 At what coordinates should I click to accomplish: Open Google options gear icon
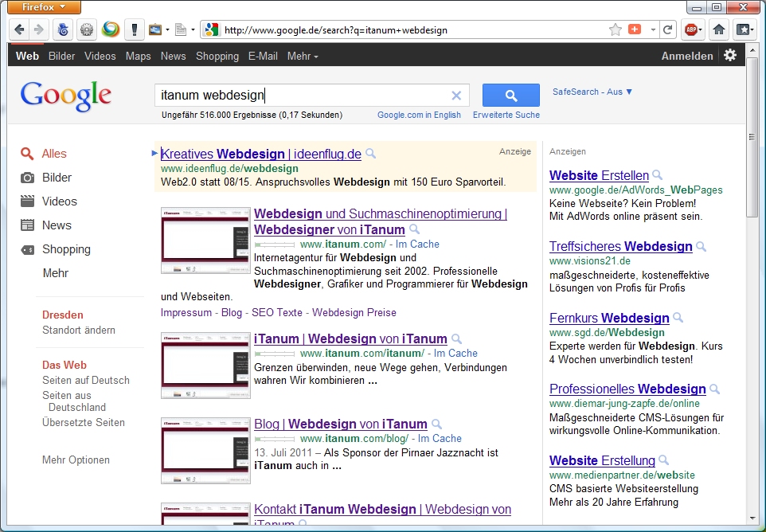click(730, 55)
